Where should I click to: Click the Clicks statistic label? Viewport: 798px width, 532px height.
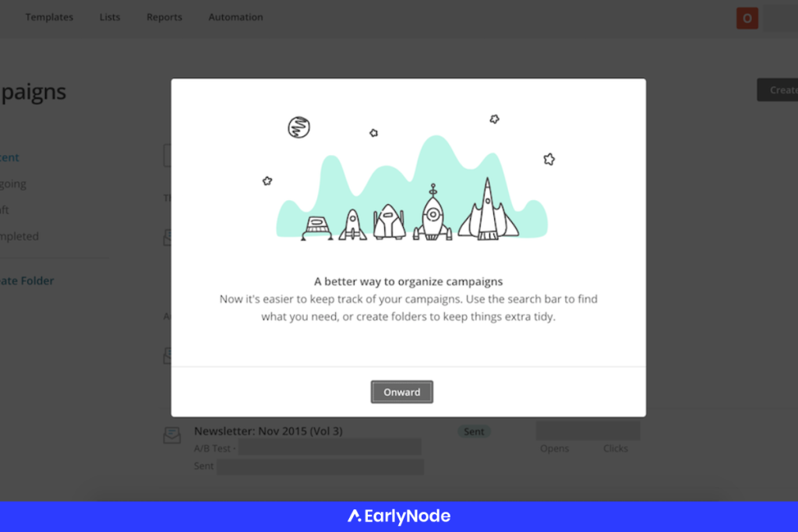pyautogui.click(x=616, y=448)
